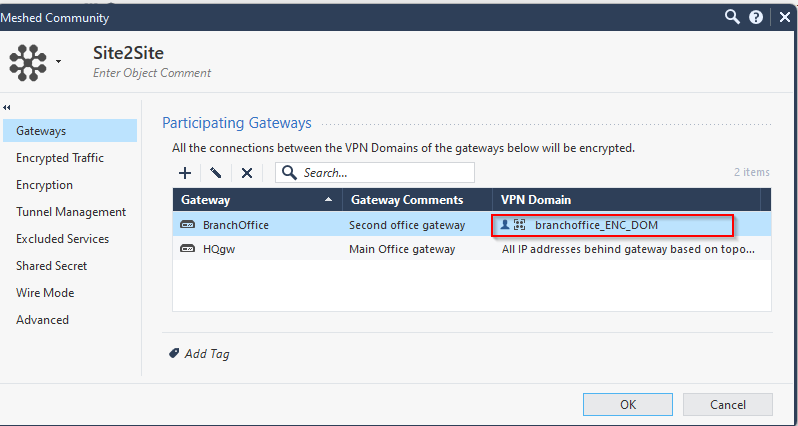Click branchoffice_ENC_DOM VPN domain text
This screenshot has width=798, height=426.
click(596, 225)
